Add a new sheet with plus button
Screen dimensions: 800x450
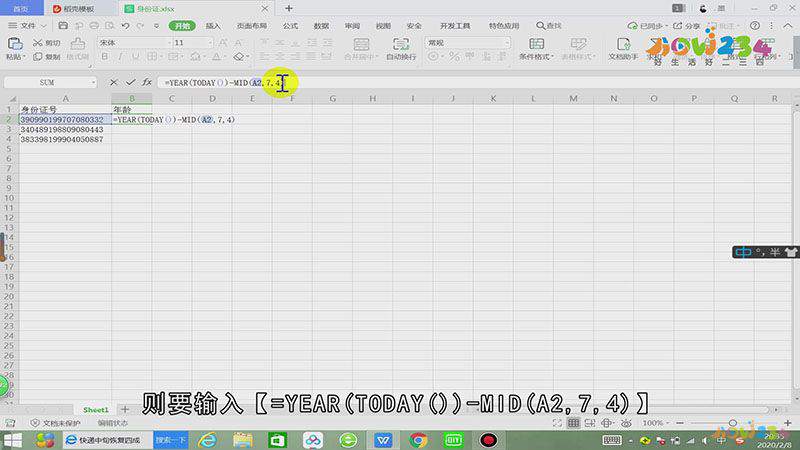point(124,409)
